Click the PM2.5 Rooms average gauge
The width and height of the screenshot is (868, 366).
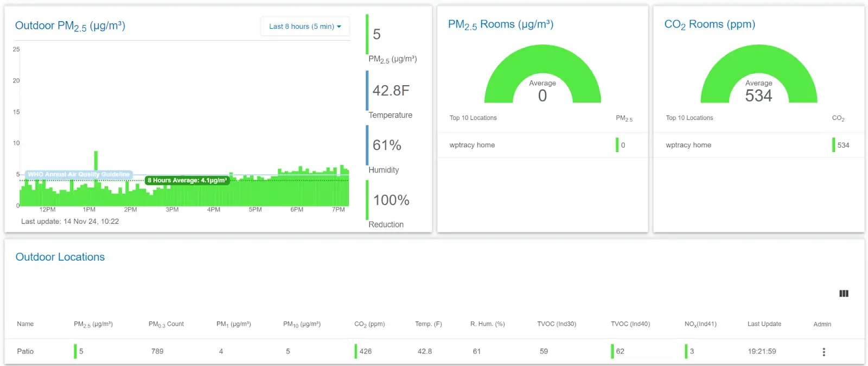point(542,76)
